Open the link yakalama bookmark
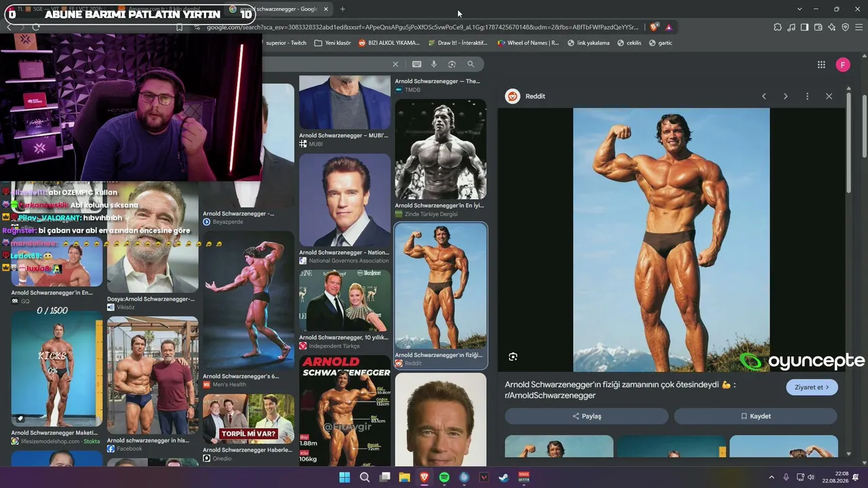Image resolution: width=868 pixels, height=488 pixels. 587,43
